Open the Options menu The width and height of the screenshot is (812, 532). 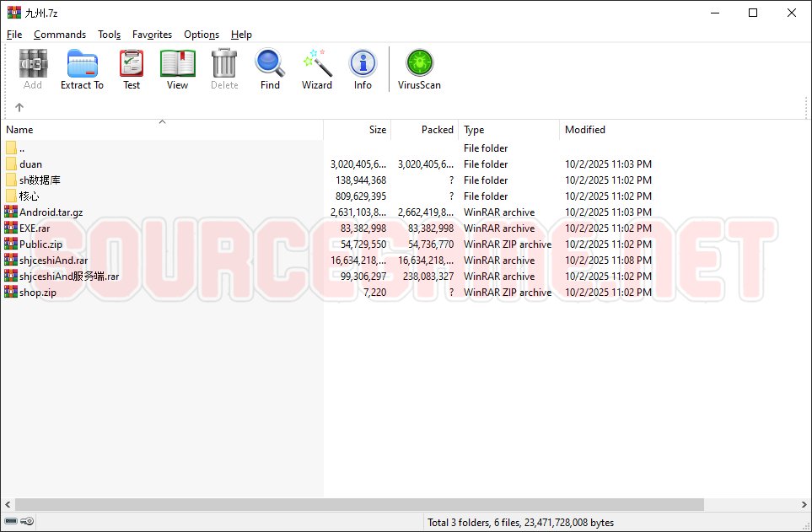[x=202, y=35]
